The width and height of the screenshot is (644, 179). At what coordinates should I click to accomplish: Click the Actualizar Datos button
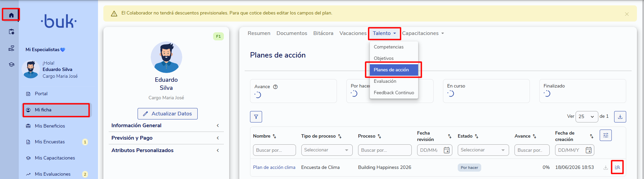coord(167,114)
